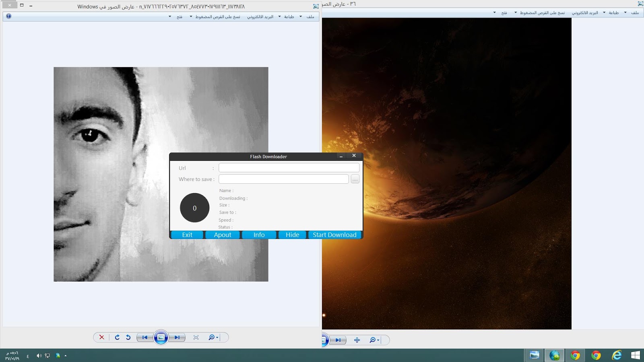Go to the next image using the forward icon
This screenshot has height=362, width=644.
[177, 337]
